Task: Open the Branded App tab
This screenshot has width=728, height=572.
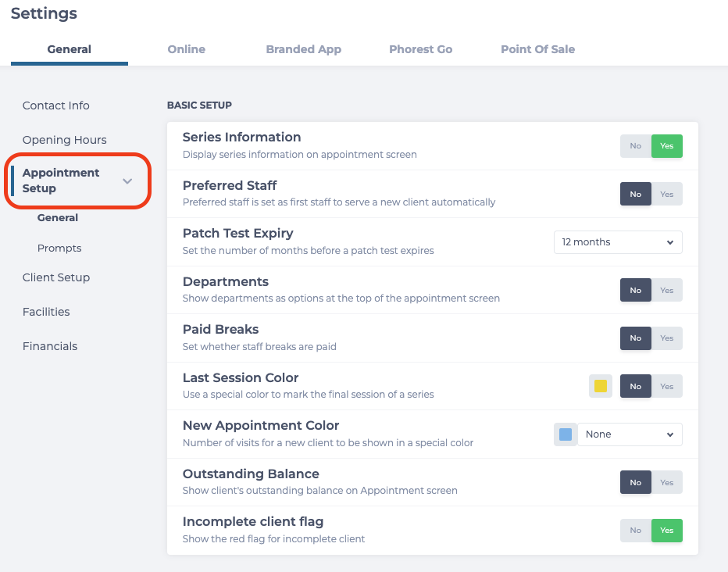Action: tap(304, 49)
